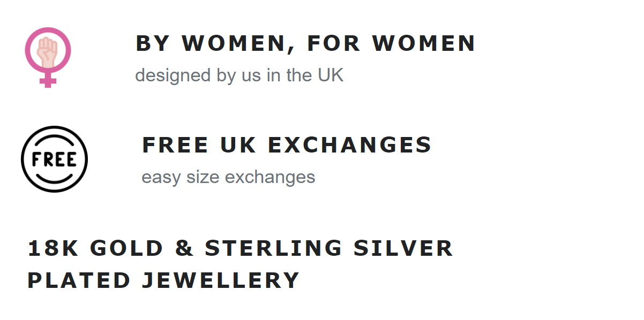Click the word EXCHANGES in the bold heading
Image resolution: width=644 pixels, height=320 pixels.
(349, 145)
